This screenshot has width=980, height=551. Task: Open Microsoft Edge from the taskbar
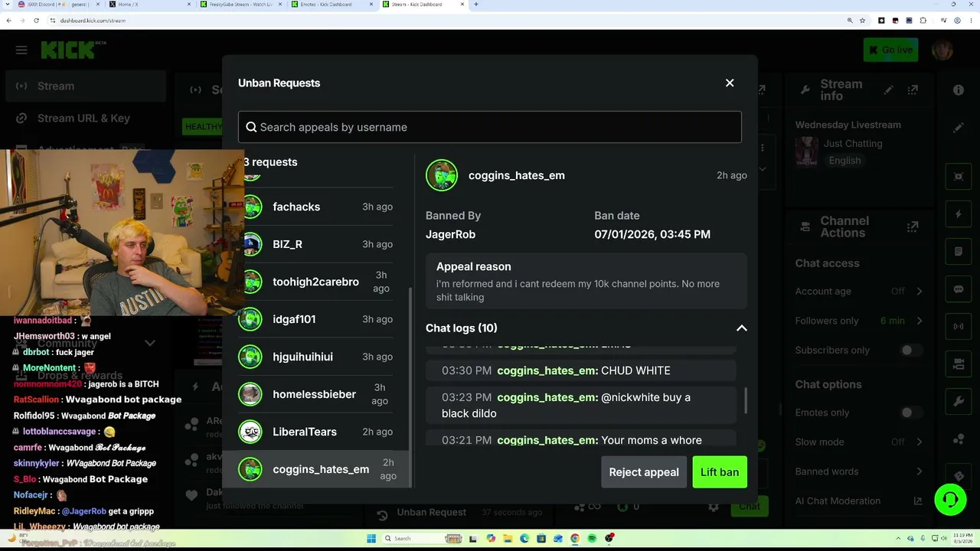pyautogui.click(x=524, y=539)
